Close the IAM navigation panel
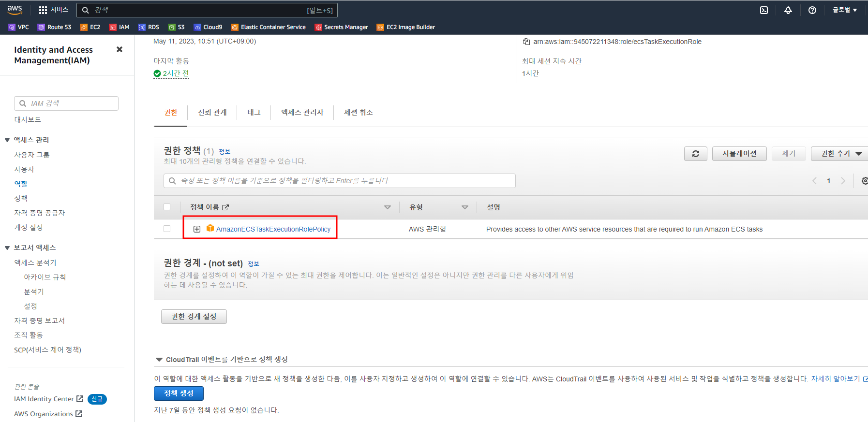 click(x=120, y=49)
